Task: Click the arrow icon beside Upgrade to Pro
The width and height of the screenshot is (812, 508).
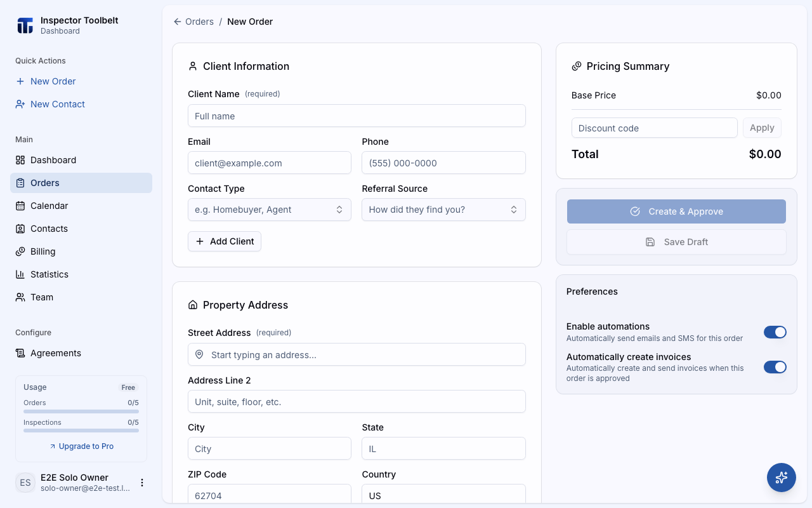Action: 53,446
